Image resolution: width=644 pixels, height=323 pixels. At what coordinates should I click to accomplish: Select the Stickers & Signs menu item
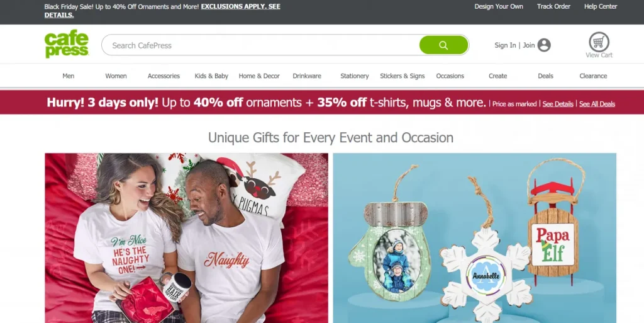[402, 76]
